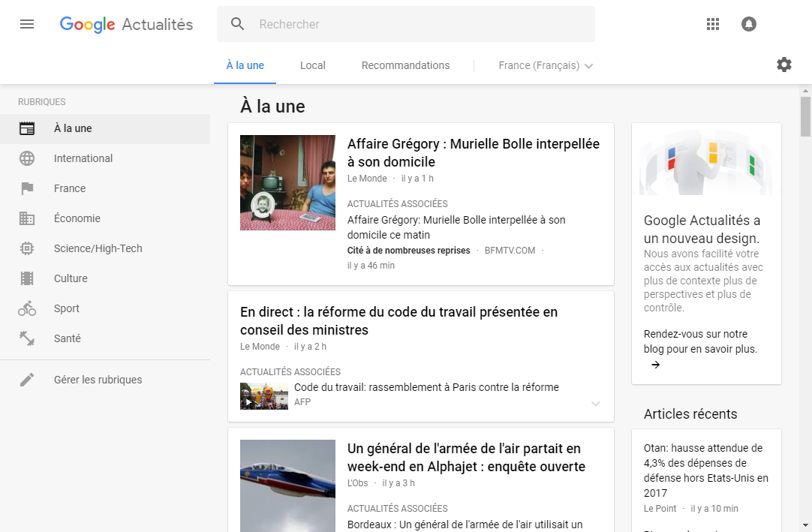Click into the Rechercher search field

tap(406, 24)
